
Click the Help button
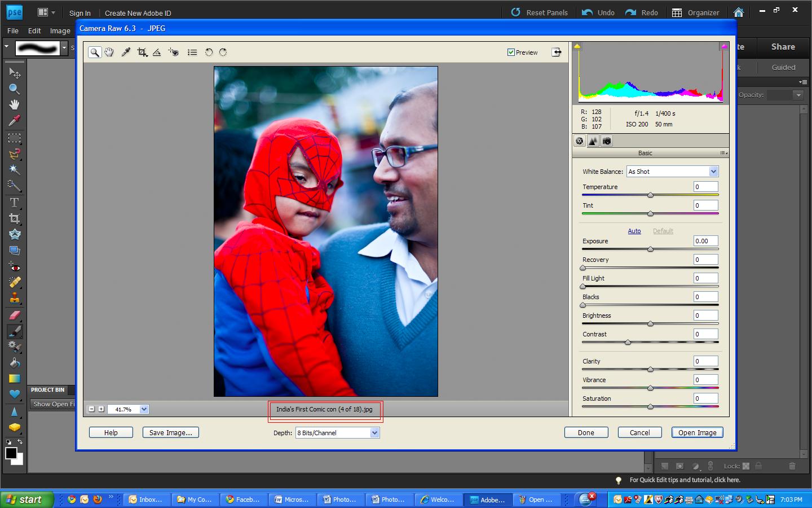111,433
